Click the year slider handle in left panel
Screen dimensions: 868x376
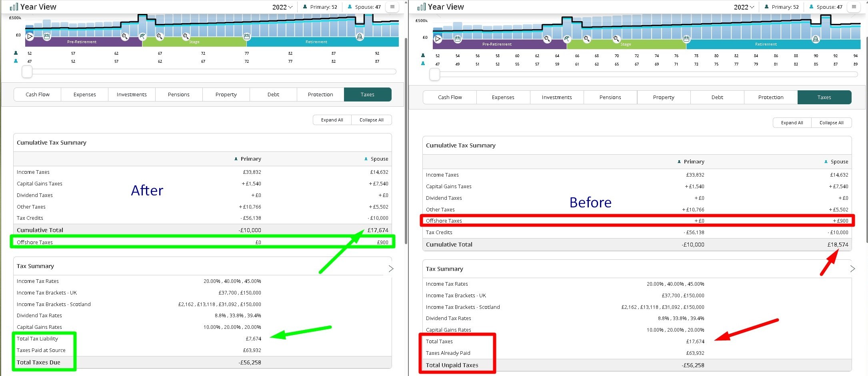tap(27, 72)
